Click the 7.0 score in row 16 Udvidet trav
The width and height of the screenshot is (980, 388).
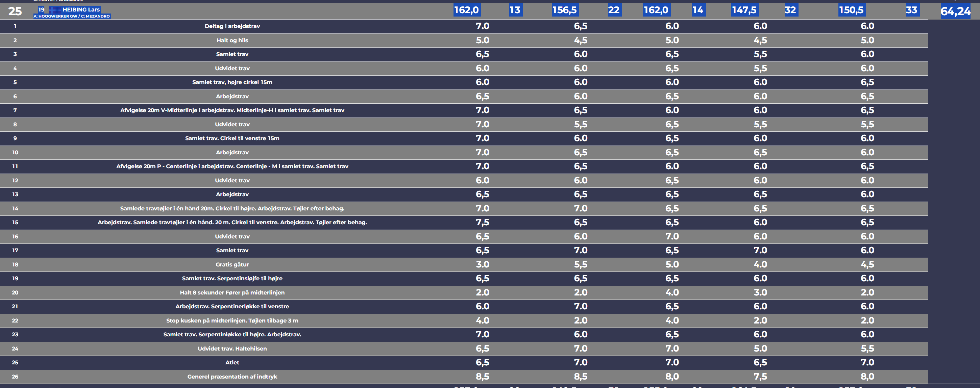click(x=672, y=236)
